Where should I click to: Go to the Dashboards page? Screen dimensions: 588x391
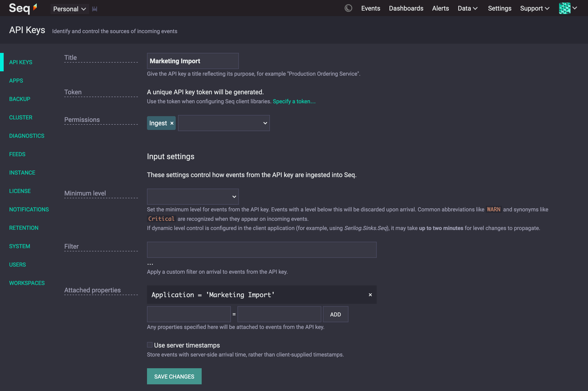pos(406,8)
